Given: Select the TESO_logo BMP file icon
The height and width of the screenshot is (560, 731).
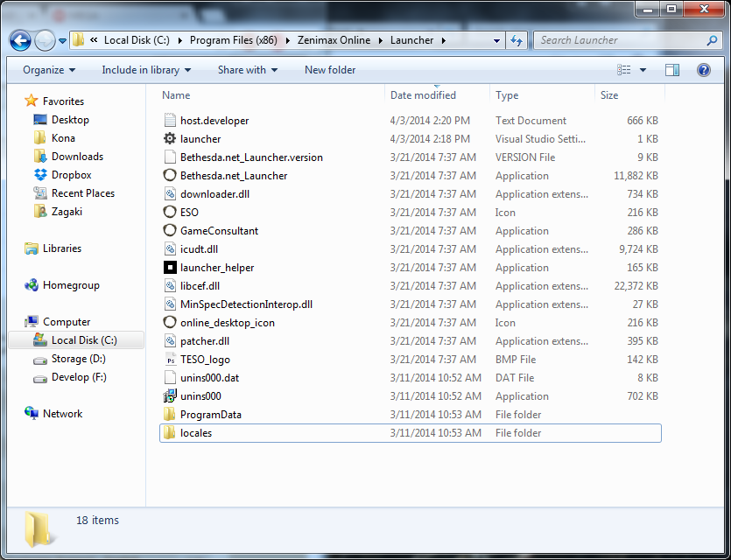Looking at the screenshot, I should [x=170, y=360].
